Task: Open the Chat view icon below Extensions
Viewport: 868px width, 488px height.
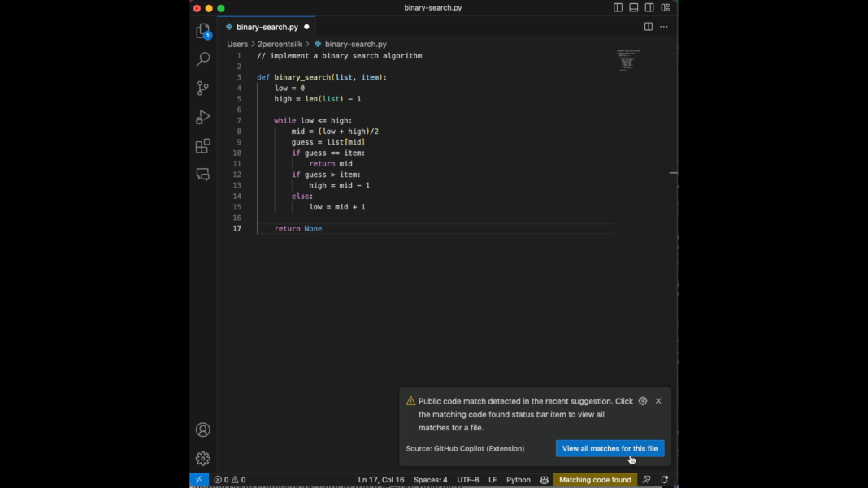Action: [202, 174]
